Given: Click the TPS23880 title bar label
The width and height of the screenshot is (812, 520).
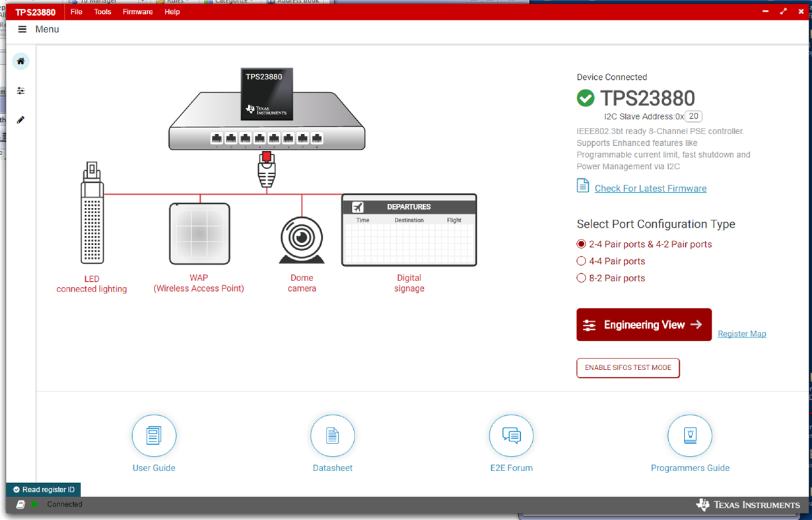Looking at the screenshot, I should (36, 12).
